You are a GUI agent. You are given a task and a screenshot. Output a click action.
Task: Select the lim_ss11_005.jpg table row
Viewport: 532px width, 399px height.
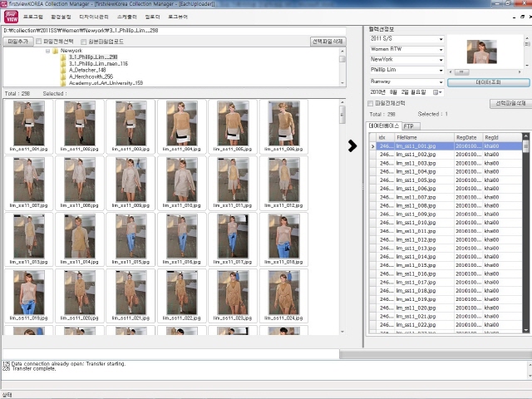(x=446, y=180)
